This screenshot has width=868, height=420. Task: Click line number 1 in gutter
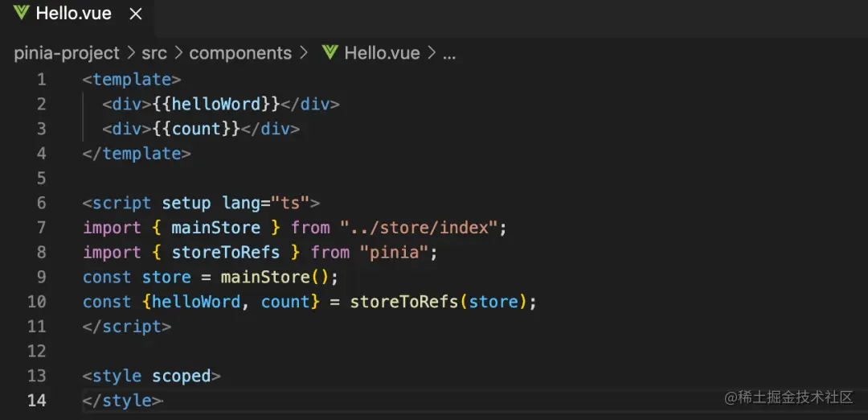[42, 80]
